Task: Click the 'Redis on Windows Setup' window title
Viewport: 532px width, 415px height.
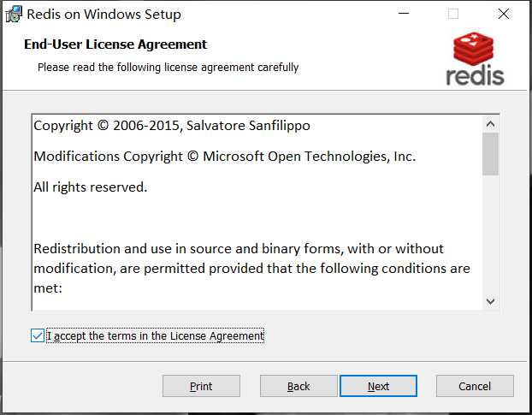Action: [x=103, y=15]
